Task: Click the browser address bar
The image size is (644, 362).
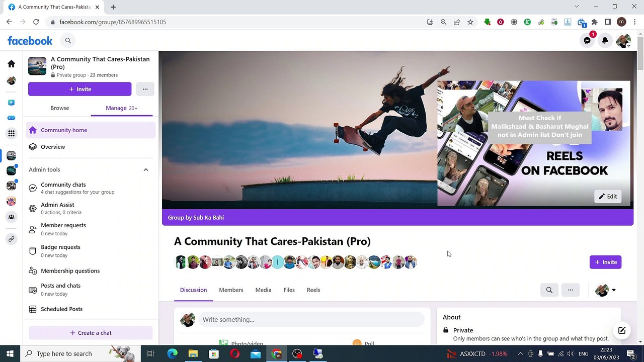Action: [236, 22]
